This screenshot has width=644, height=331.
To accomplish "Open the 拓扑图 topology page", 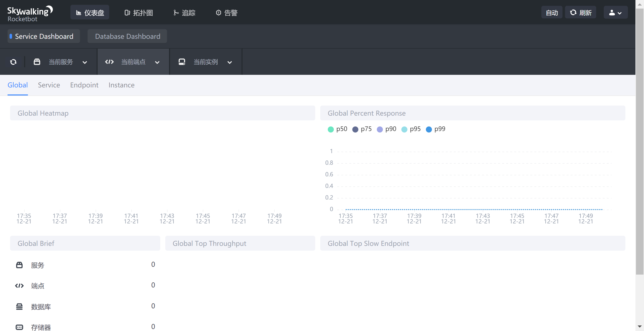I will [139, 13].
